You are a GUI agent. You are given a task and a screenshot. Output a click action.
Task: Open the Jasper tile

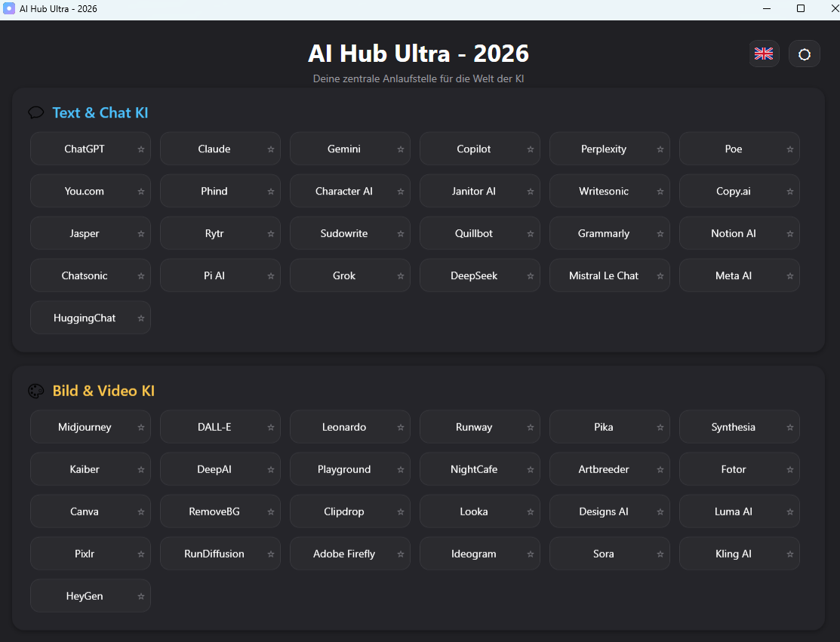[x=90, y=233]
